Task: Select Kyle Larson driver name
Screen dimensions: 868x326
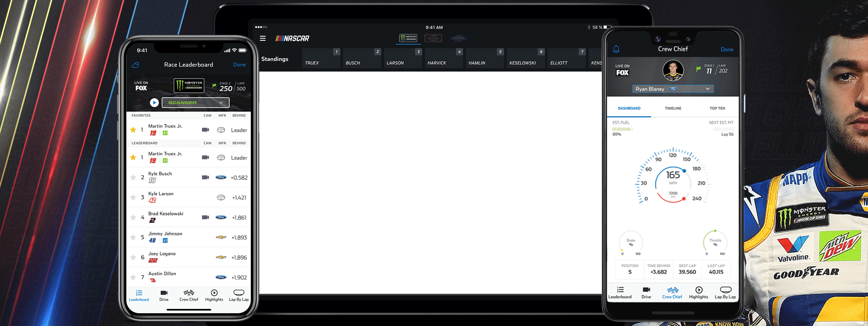Action: tap(161, 194)
